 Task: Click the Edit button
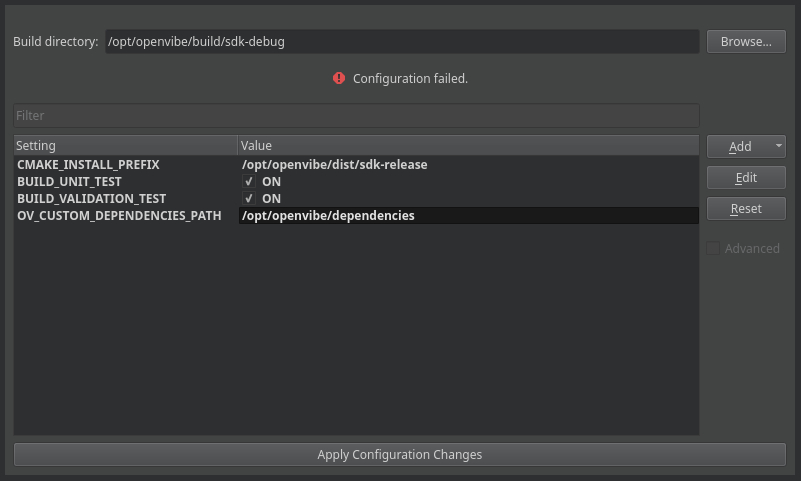tap(746, 177)
